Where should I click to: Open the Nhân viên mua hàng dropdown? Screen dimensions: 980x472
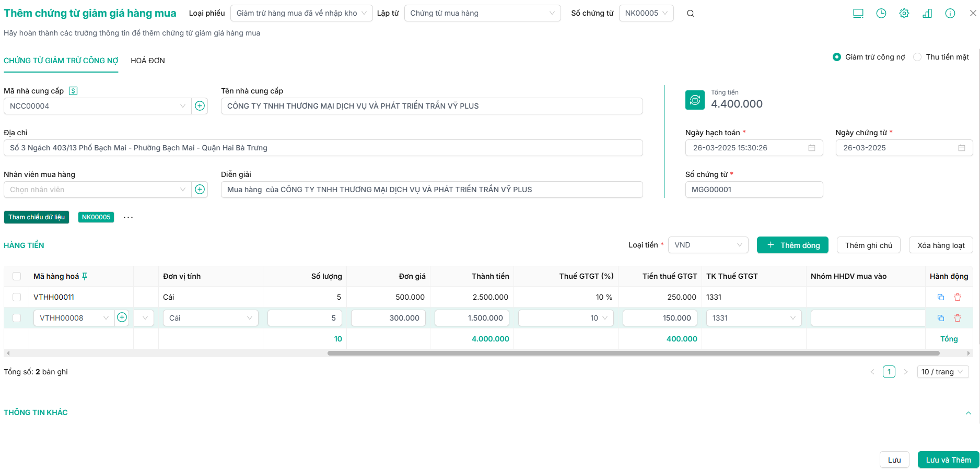click(x=97, y=190)
